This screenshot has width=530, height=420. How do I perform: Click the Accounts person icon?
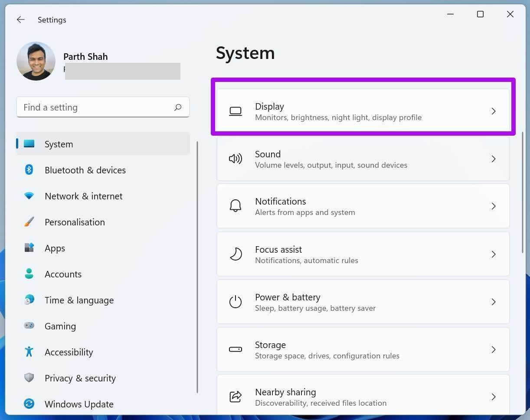[29, 273]
